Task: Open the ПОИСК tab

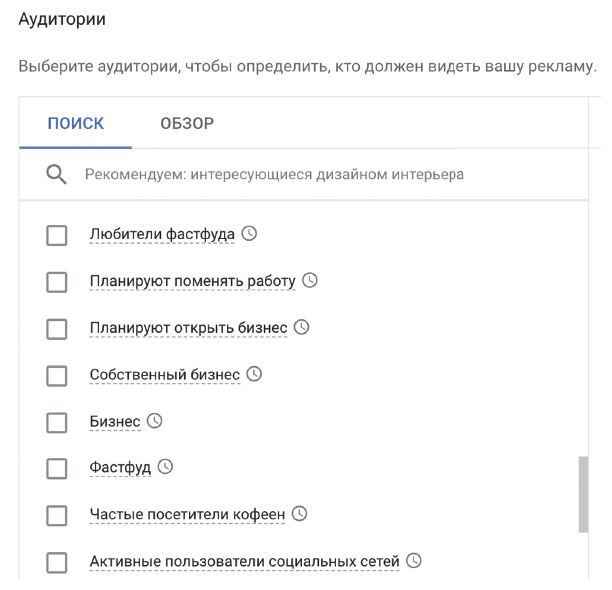Action: (x=76, y=123)
